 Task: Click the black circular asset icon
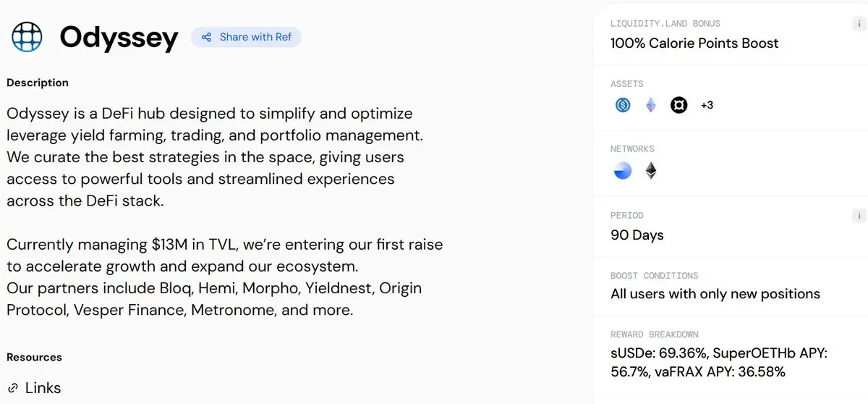[x=678, y=106]
